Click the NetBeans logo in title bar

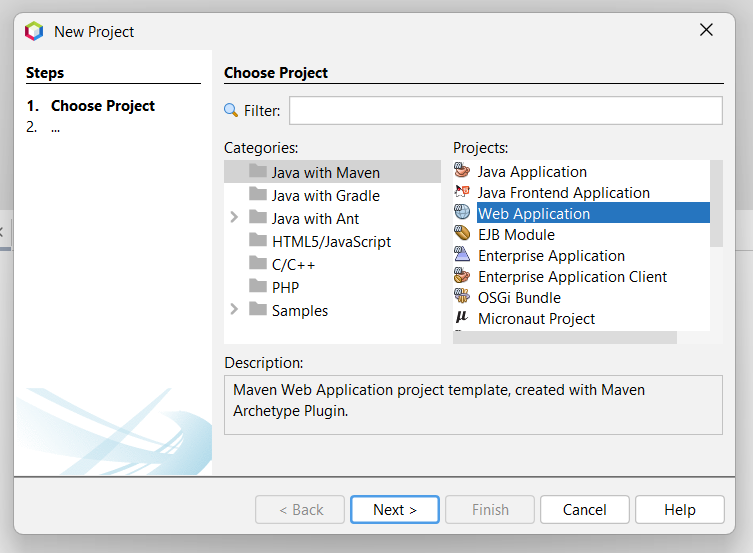34,31
